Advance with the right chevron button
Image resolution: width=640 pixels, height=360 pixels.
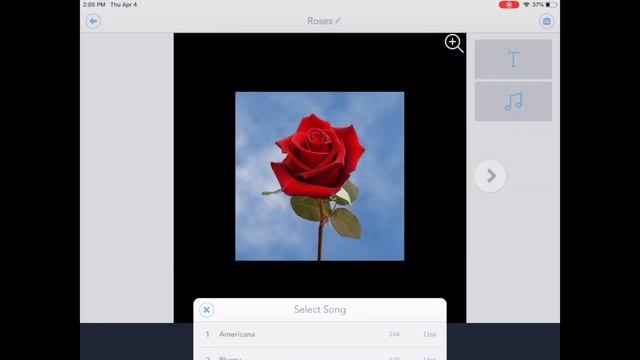(490, 176)
